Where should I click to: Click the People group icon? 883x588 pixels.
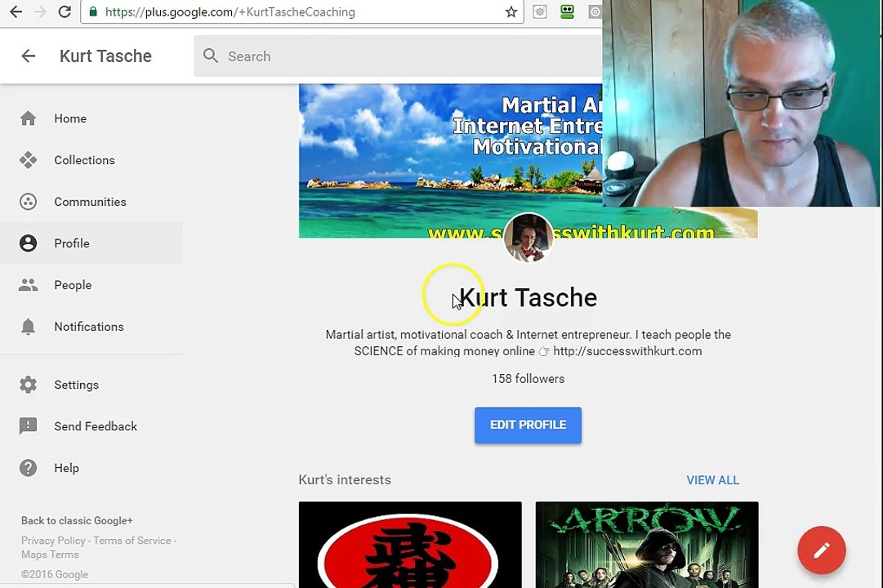[28, 285]
